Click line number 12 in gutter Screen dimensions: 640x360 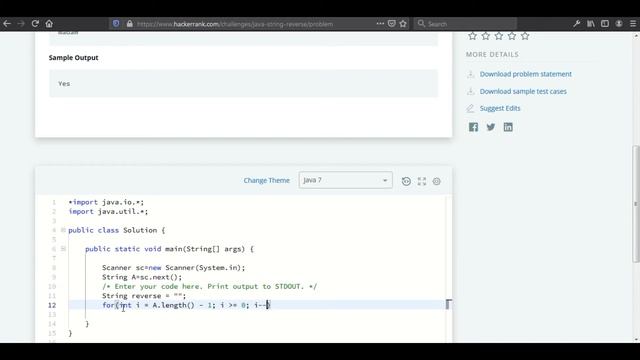pos(52,305)
